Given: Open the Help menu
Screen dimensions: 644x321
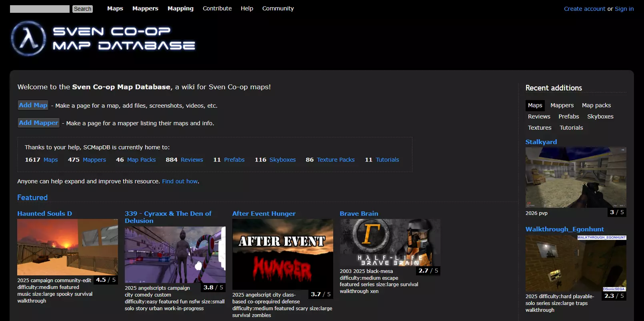Looking at the screenshot, I should (247, 8).
